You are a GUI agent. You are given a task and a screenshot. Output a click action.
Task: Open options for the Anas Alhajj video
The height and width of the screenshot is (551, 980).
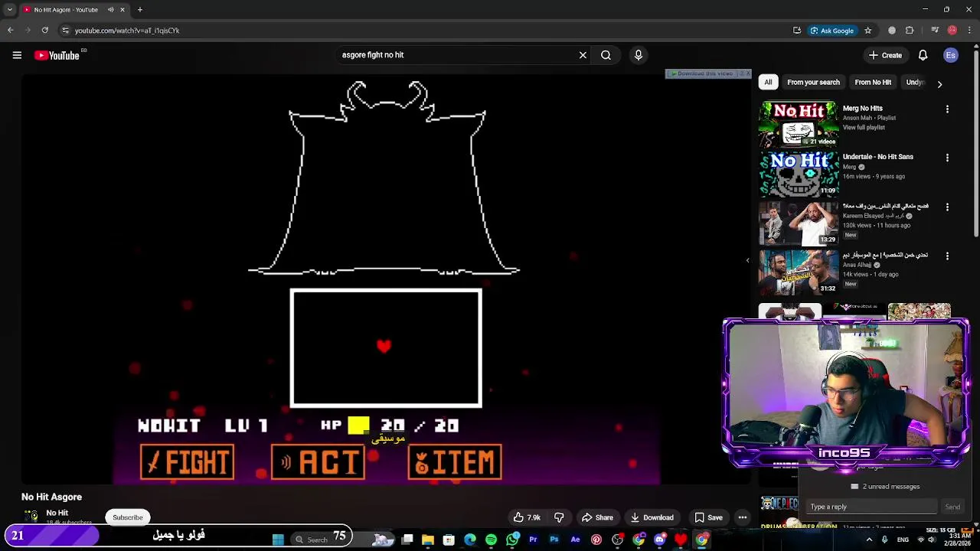click(x=947, y=256)
